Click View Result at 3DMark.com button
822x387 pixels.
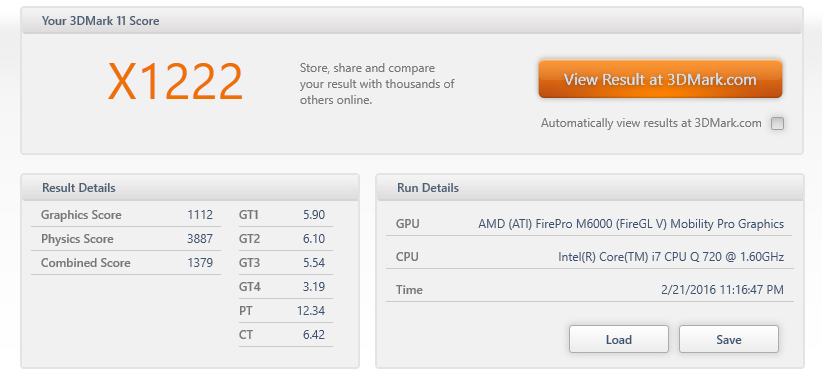(660, 79)
